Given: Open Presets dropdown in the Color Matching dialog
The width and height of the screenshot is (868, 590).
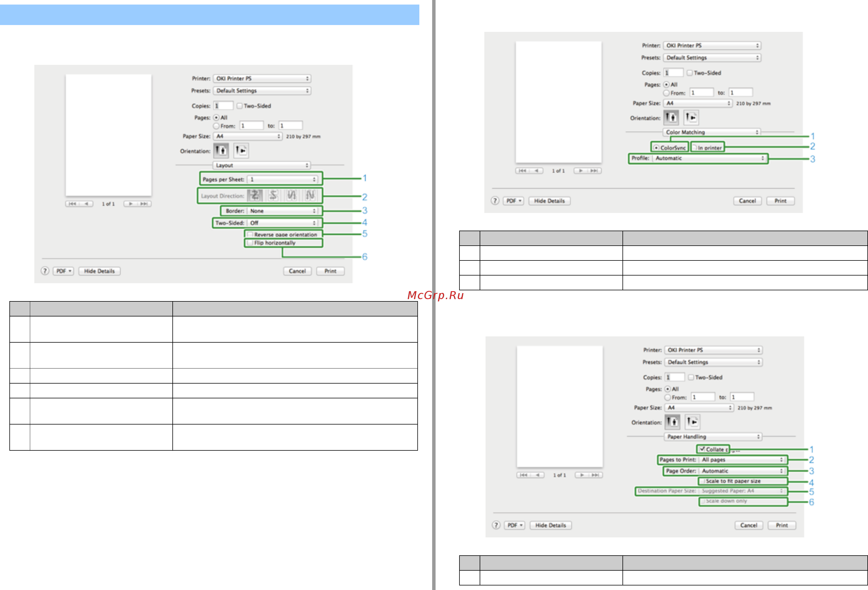Looking at the screenshot, I should pyautogui.click(x=712, y=57).
